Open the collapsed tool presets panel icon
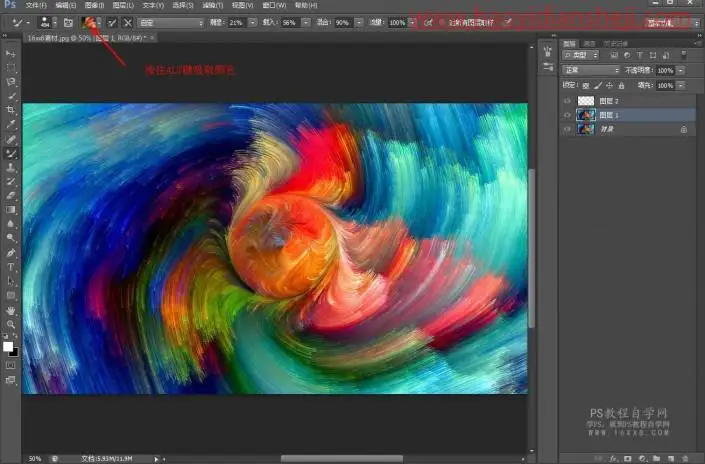The height and width of the screenshot is (464, 705). pyautogui.click(x=548, y=67)
